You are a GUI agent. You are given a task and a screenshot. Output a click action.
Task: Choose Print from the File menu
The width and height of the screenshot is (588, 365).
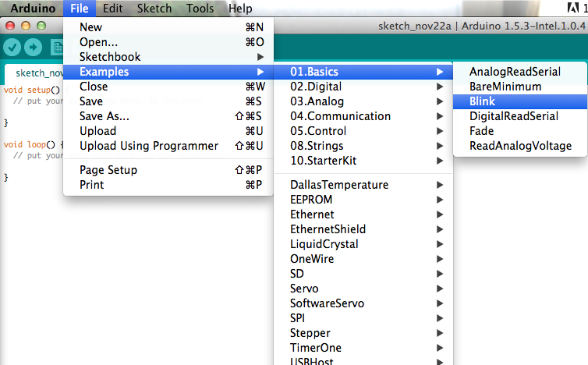click(x=168, y=185)
